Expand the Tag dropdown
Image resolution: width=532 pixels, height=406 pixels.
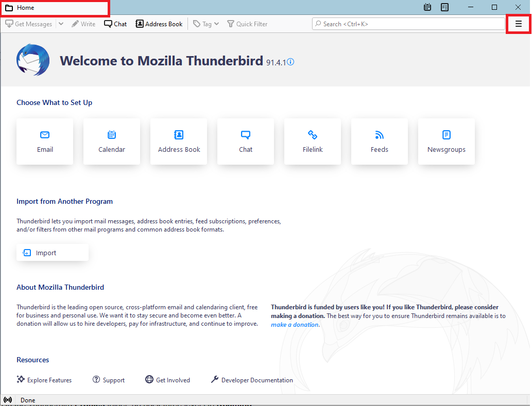coord(206,24)
